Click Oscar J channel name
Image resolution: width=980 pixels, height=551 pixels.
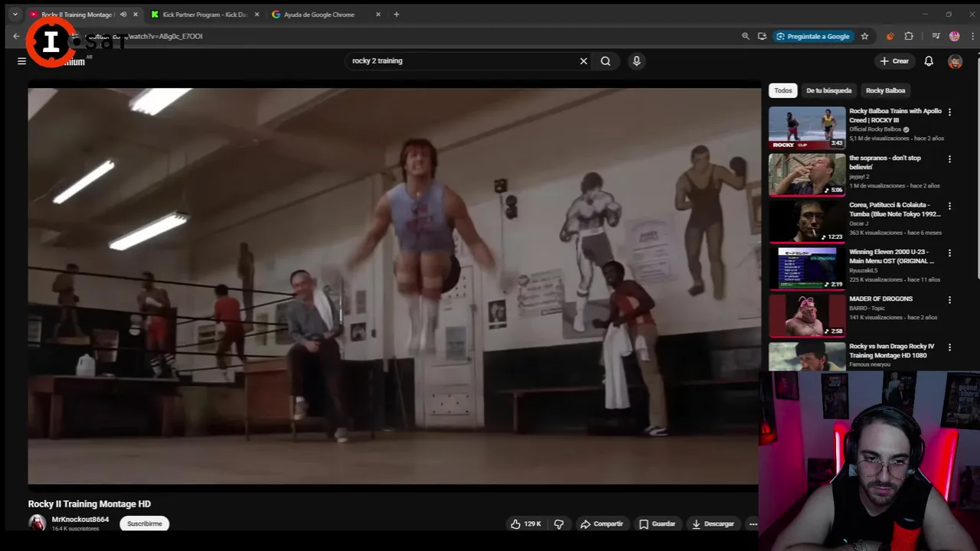(x=860, y=223)
